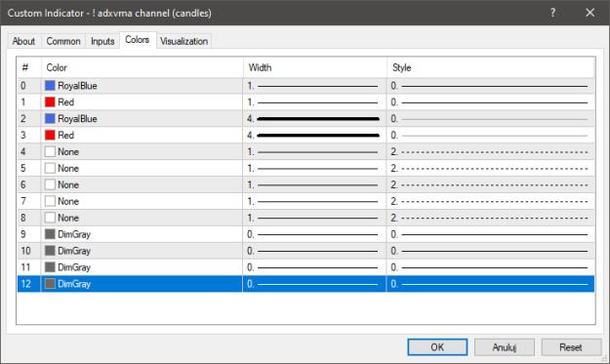
Task: Switch to the Common tab
Action: pyautogui.click(x=63, y=41)
